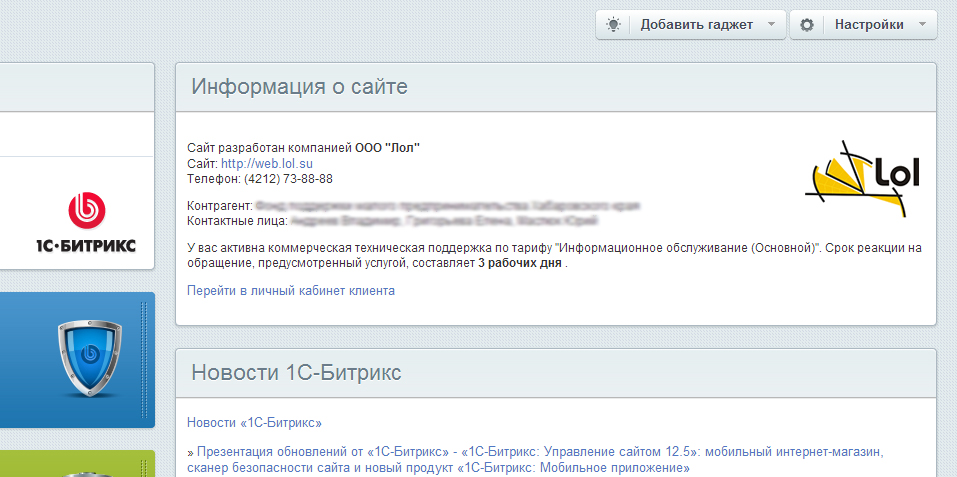Viewport: 957px width, 477px height.
Task: Click the lightbulb icon beside Добавить гаджет
Action: pyautogui.click(x=613, y=25)
